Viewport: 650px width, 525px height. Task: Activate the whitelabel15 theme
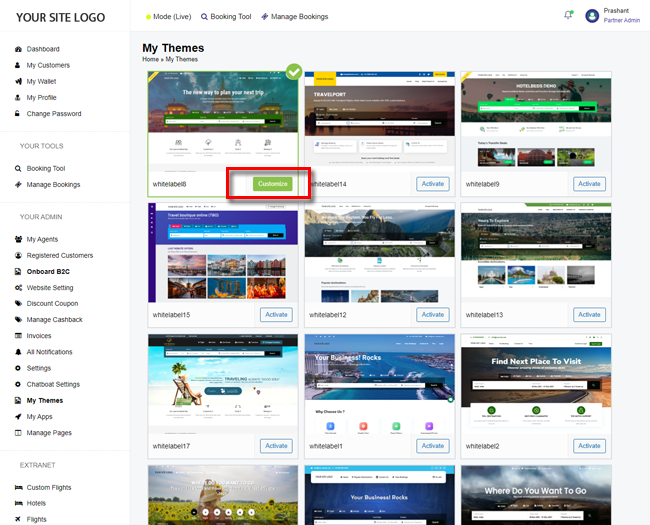point(276,315)
